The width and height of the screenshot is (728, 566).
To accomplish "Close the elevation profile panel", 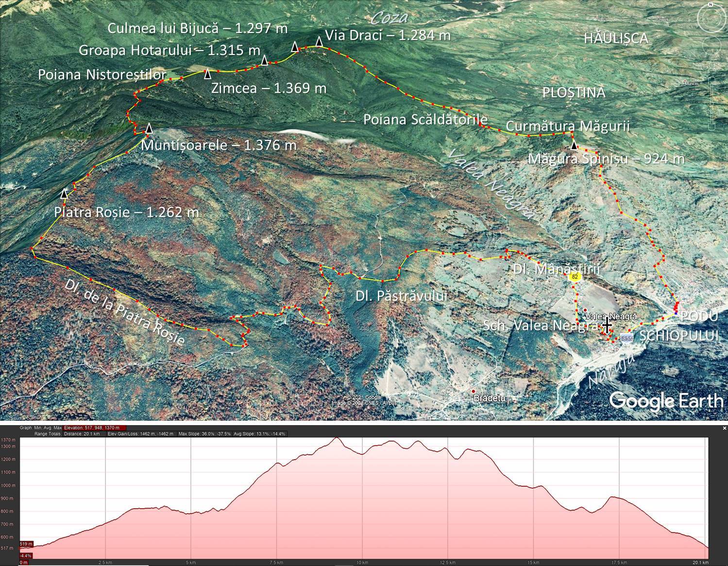I will (x=724, y=428).
